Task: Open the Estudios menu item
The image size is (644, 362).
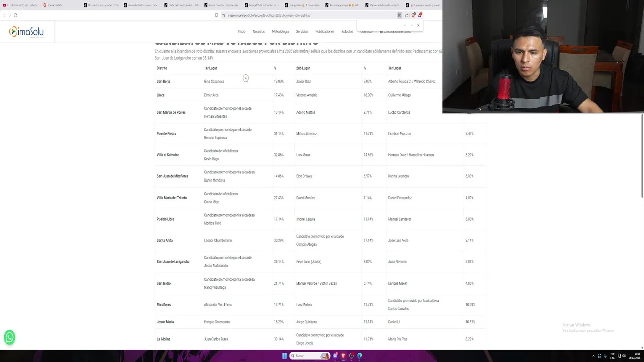Action: (347, 31)
